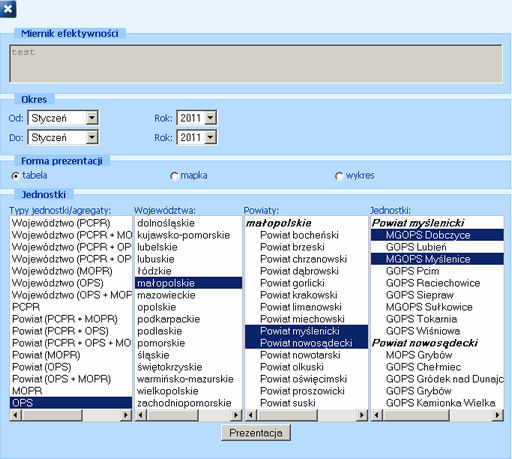Click right arrow of Jednostki scrollbar
The height and width of the screenshot is (459, 512).
(498, 415)
